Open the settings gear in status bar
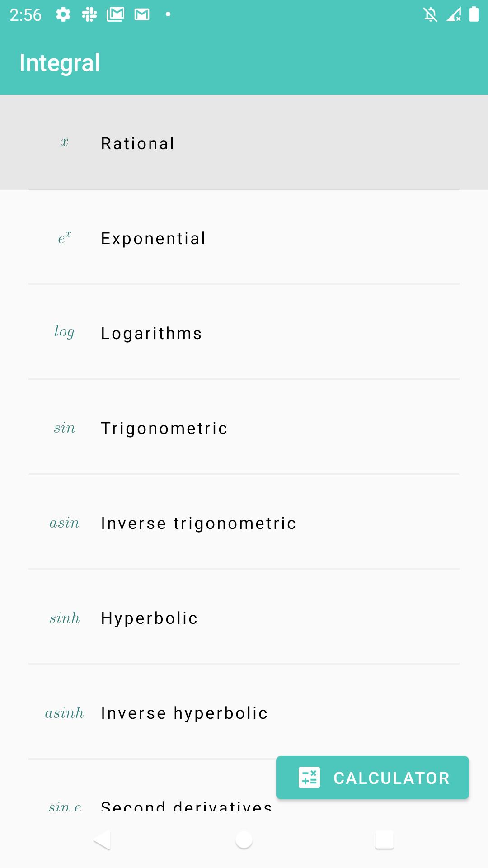488x868 pixels. [x=63, y=14]
